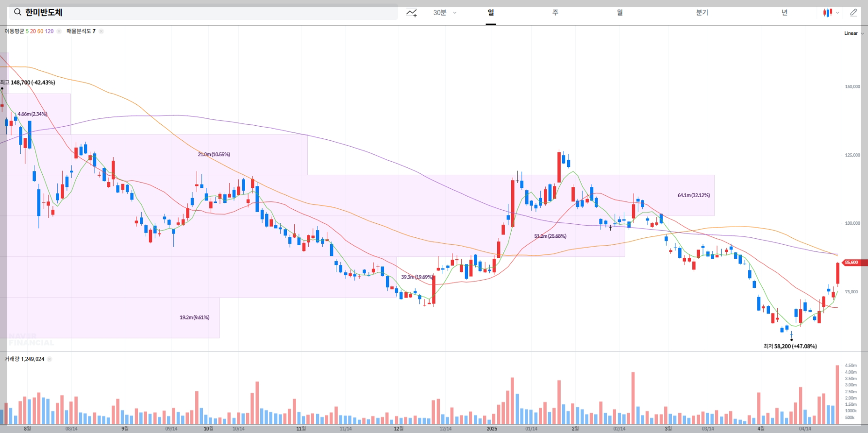Viewport: 868px width, 433px height.
Task: Click the 64.1m(32.12%) volume profile label
Action: [x=694, y=195]
